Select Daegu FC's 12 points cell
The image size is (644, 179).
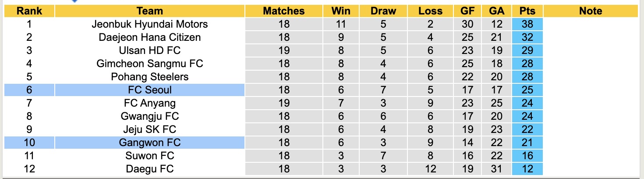(x=527, y=169)
